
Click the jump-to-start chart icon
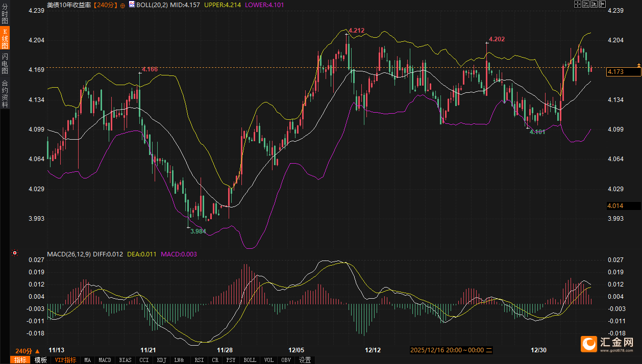(x=586, y=5)
